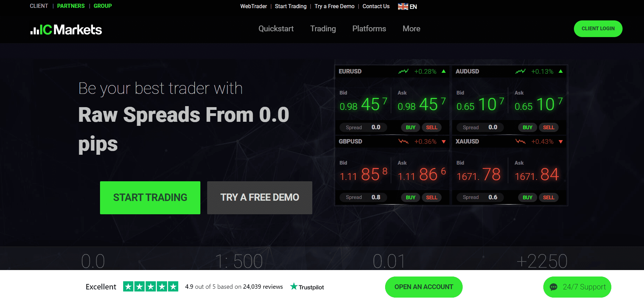
Task: Click the AUDUSD green trend chart icon
Action: pos(521,71)
